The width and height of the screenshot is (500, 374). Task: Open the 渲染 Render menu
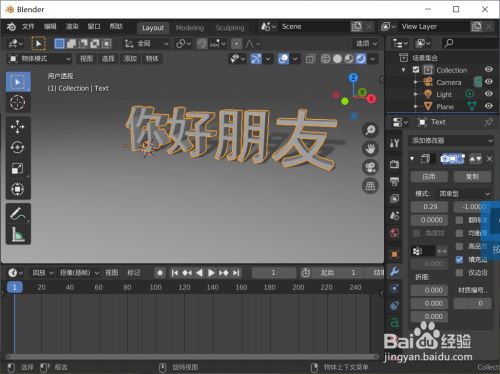coord(72,27)
